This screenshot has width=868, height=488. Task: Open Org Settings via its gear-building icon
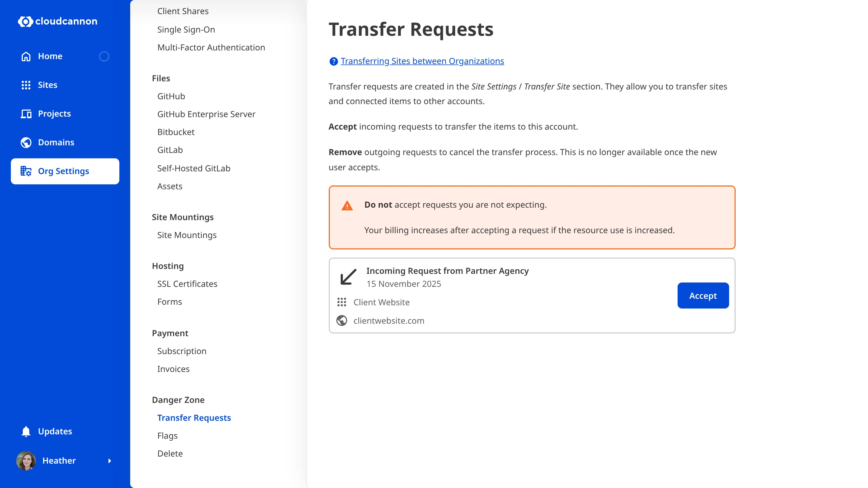[x=26, y=171]
